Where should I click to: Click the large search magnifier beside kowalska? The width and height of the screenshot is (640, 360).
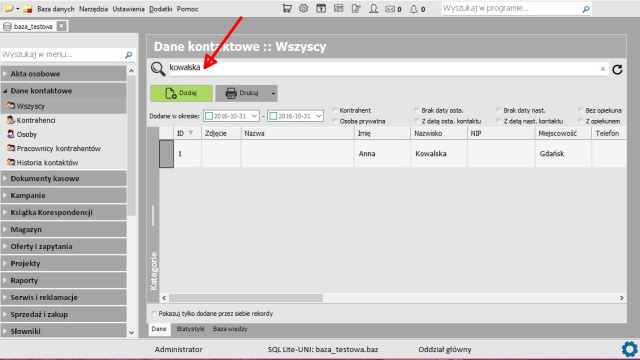(x=158, y=69)
